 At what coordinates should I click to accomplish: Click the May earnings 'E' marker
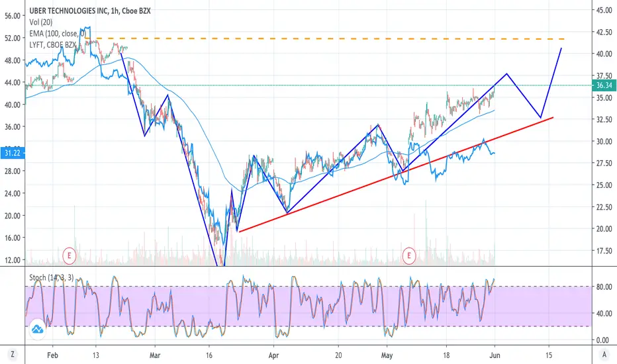(409, 255)
